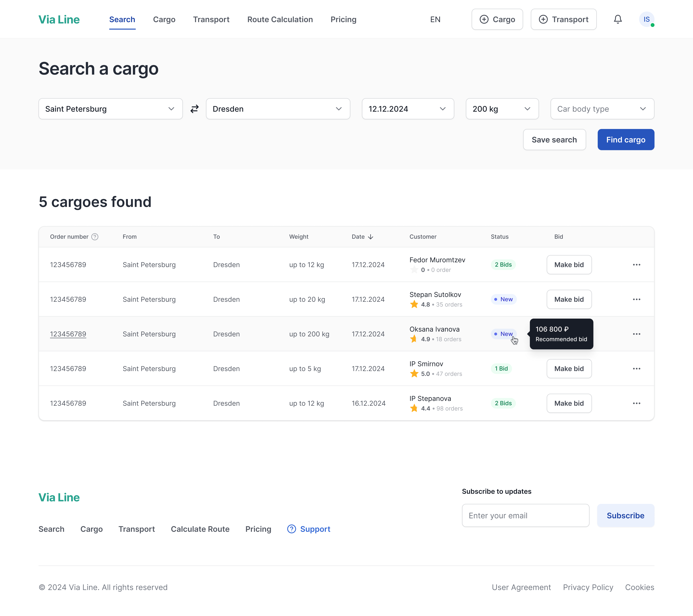Go to the Pricing nav tab
Screen dimensions: 693x616
tap(343, 19)
